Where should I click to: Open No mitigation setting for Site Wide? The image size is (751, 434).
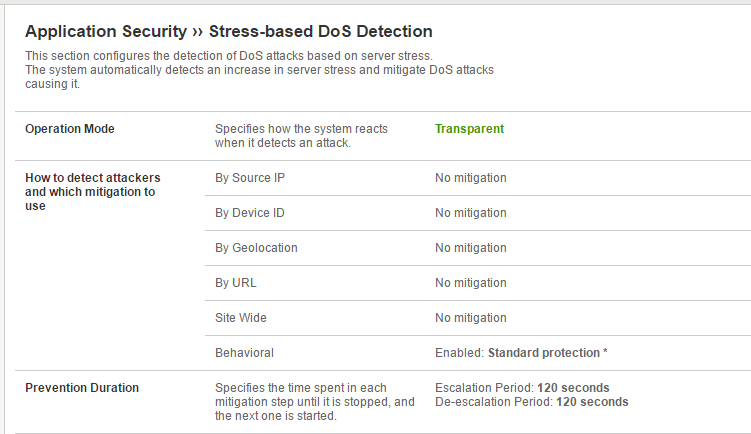point(470,318)
